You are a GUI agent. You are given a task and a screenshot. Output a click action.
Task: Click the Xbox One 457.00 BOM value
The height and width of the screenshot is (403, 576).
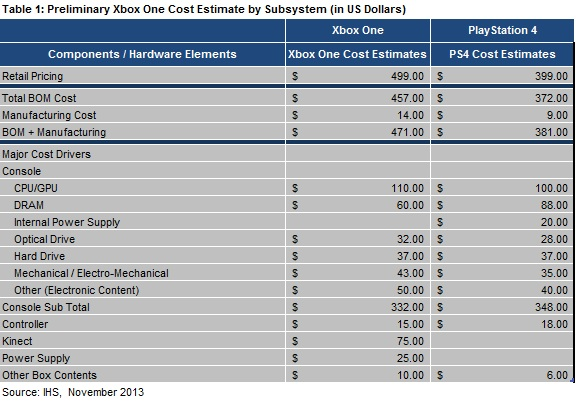(x=407, y=98)
